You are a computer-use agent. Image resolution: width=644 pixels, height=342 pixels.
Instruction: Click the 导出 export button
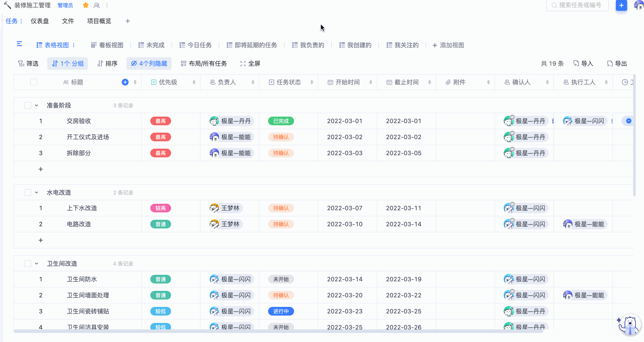[x=617, y=64]
